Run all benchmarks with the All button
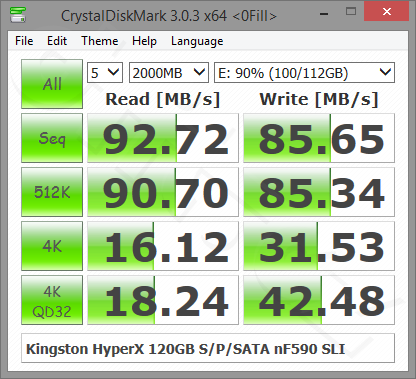Image resolution: width=416 pixels, height=379 pixels. [x=52, y=84]
